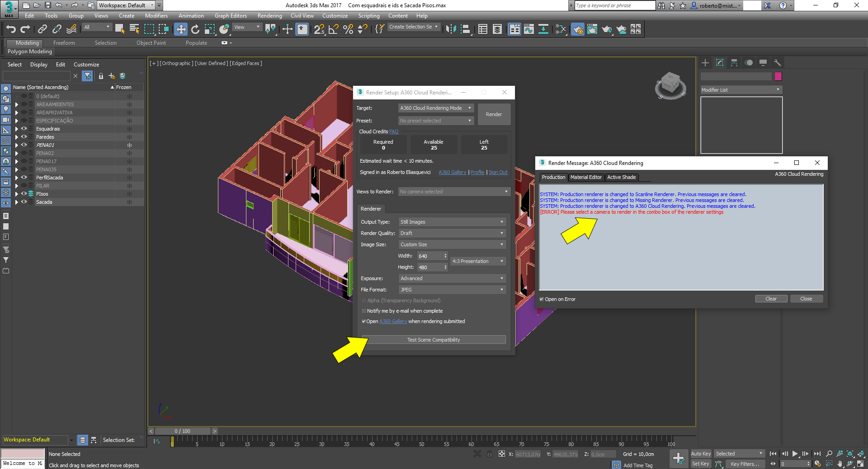Toggle visibility eye of PerfilSacada layer
The height and width of the screenshot is (469, 868).
click(x=24, y=178)
